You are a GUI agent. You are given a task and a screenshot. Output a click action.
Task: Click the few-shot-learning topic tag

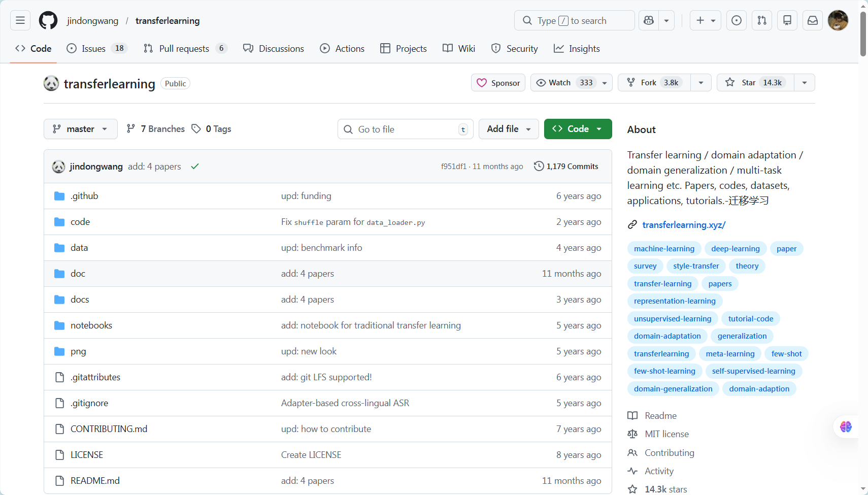pyautogui.click(x=664, y=371)
